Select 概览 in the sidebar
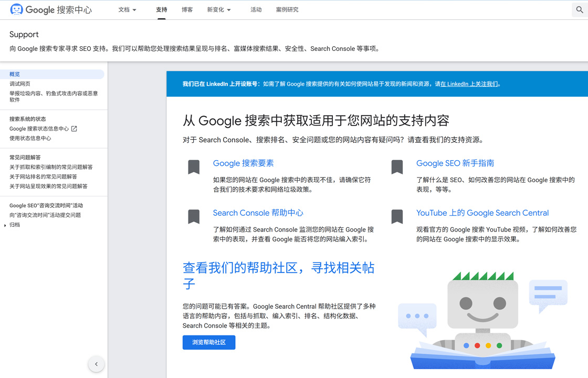The image size is (588, 378). point(52,74)
